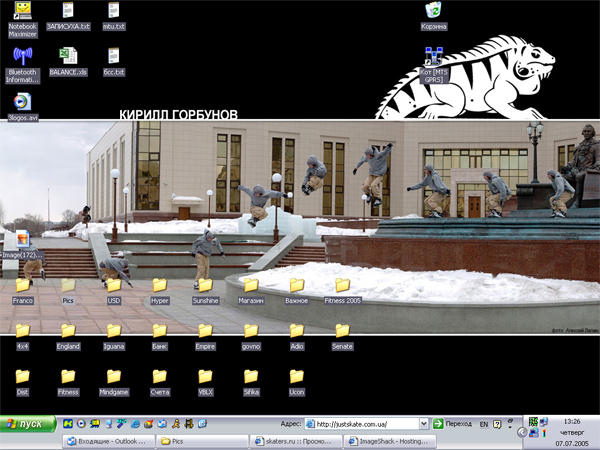Open the mtu.txt text file

(114, 12)
